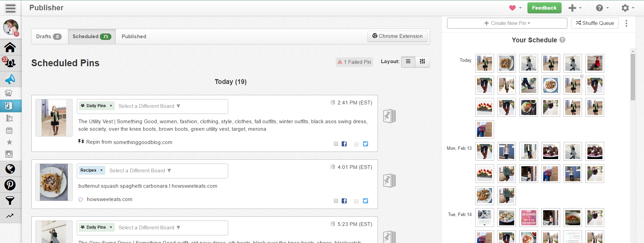Remove the Daily Pins board from 5:23 PM pin
644x243 pixels.
111,227
